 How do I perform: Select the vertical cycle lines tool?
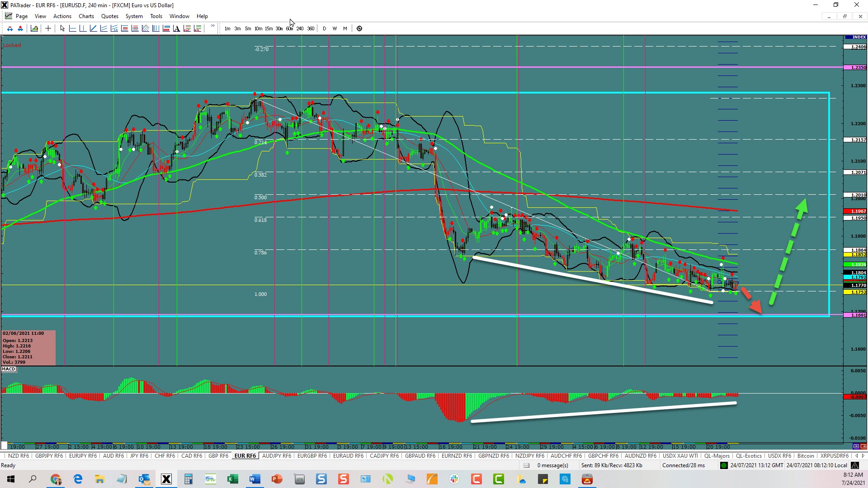pos(156,28)
